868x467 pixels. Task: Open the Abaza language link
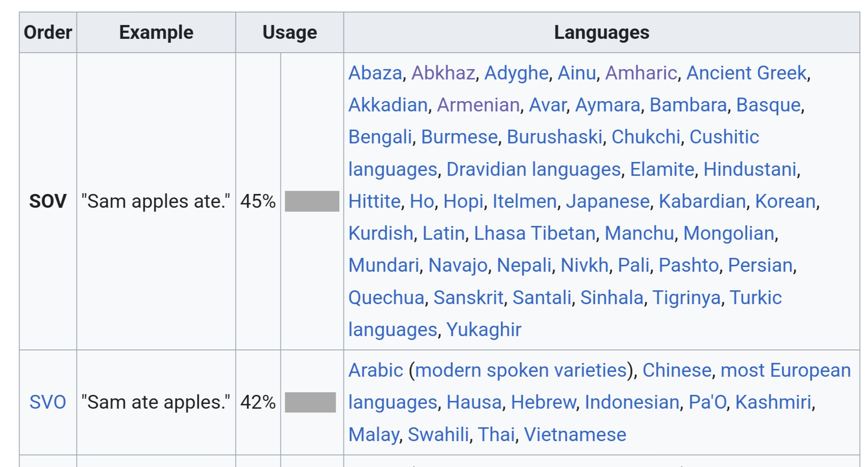(x=375, y=73)
